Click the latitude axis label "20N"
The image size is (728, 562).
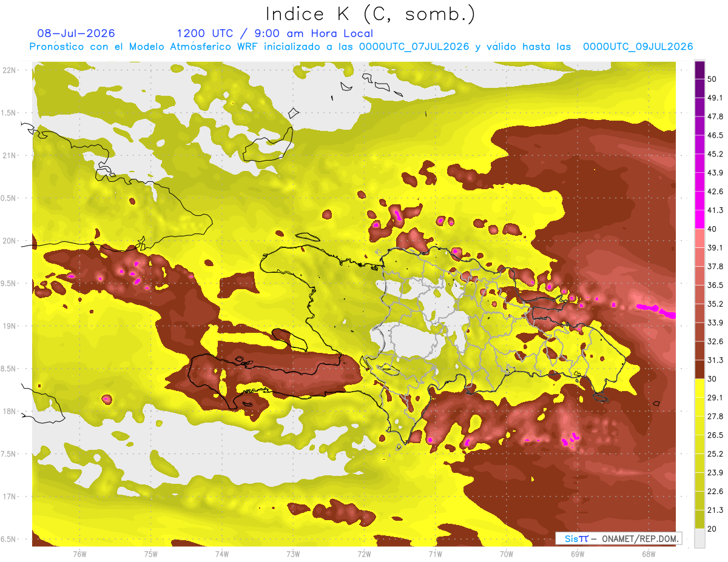pos(10,241)
